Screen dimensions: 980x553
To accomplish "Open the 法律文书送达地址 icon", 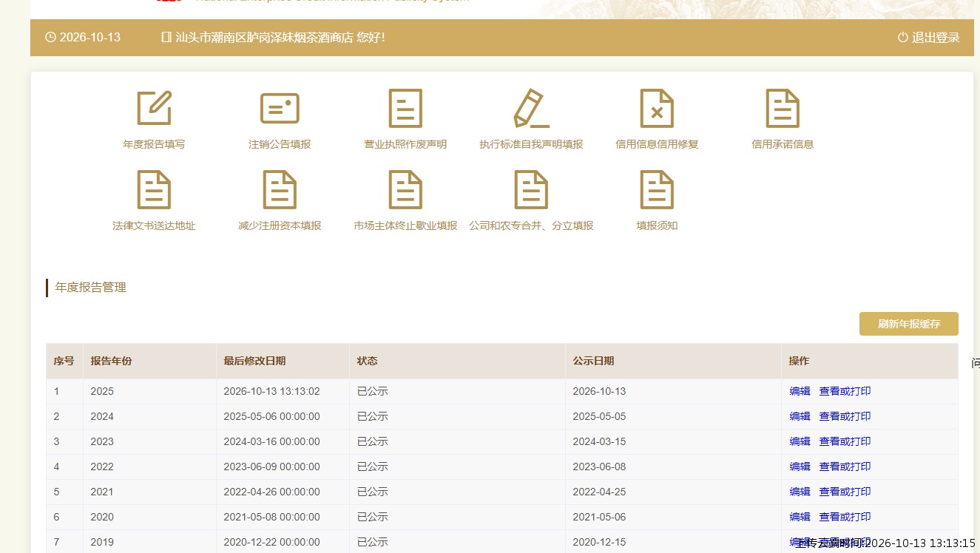I will 154,189.
